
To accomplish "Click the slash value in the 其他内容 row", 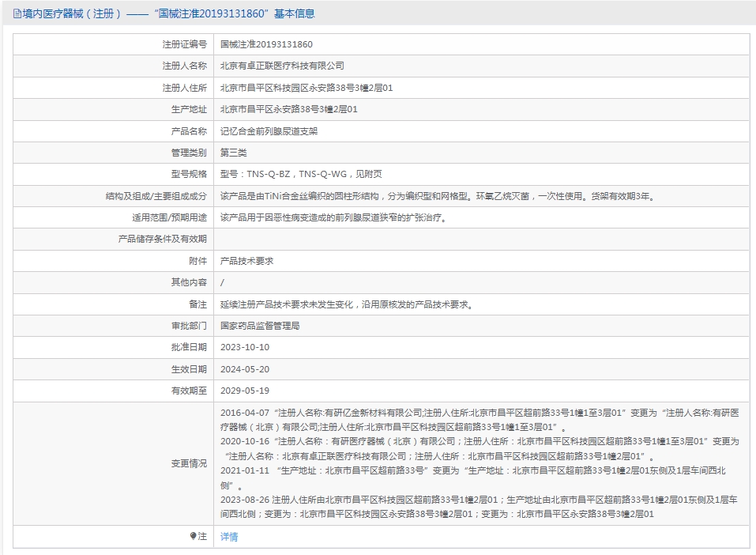I will click(222, 283).
